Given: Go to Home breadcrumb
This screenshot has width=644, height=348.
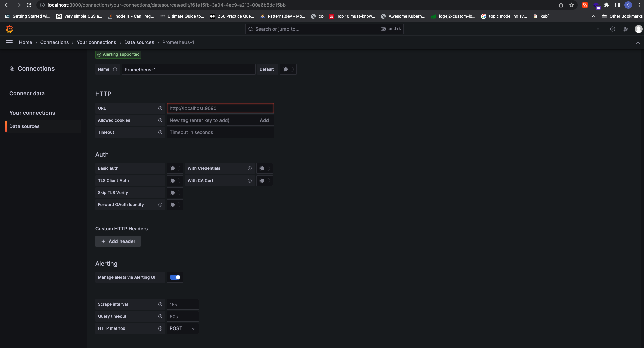Looking at the screenshot, I should click(26, 42).
